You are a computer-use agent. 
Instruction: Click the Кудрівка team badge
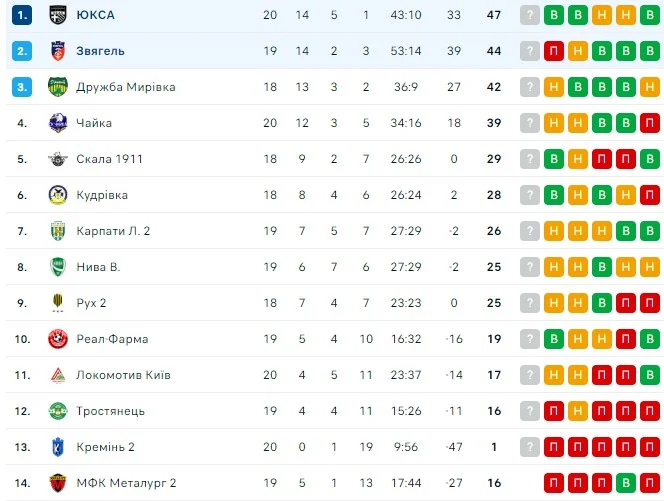pyautogui.click(x=57, y=195)
